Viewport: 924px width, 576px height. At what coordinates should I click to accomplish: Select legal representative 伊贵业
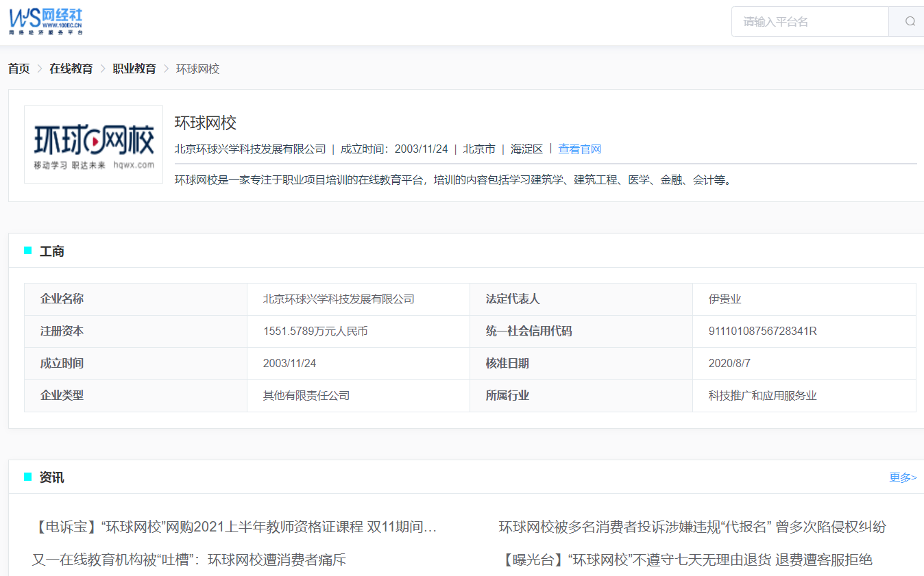(x=725, y=299)
